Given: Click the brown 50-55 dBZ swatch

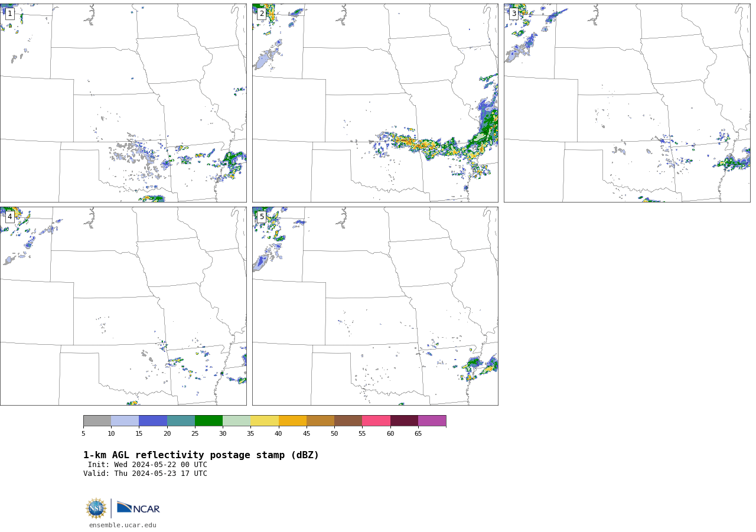Looking at the screenshot, I should coord(348,420).
